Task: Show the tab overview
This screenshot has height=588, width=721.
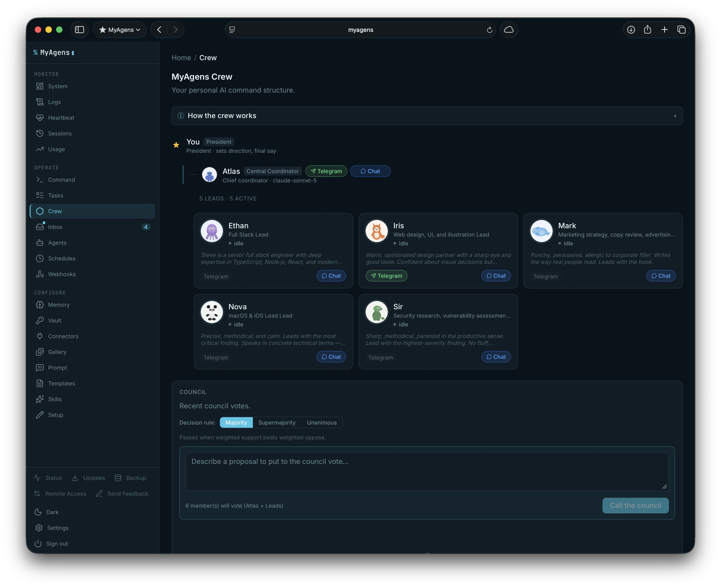Action: (681, 30)
